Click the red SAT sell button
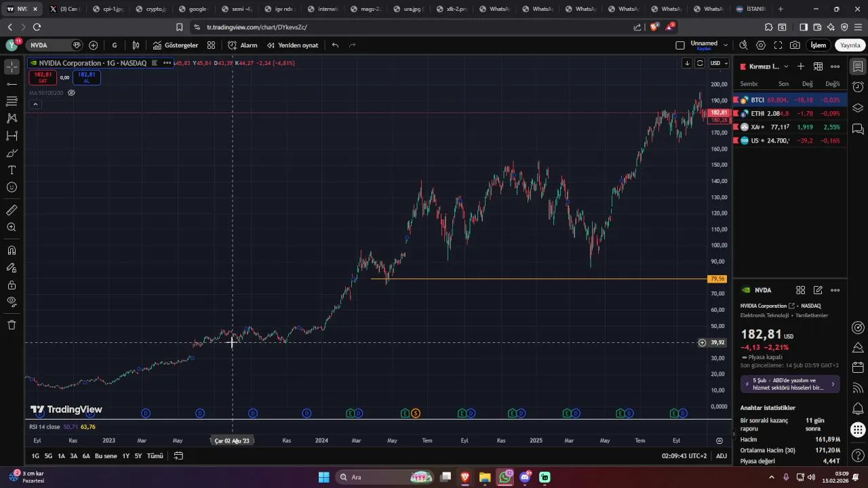The width and height of the screenshot is (868, 488). [x=43, y=77]
